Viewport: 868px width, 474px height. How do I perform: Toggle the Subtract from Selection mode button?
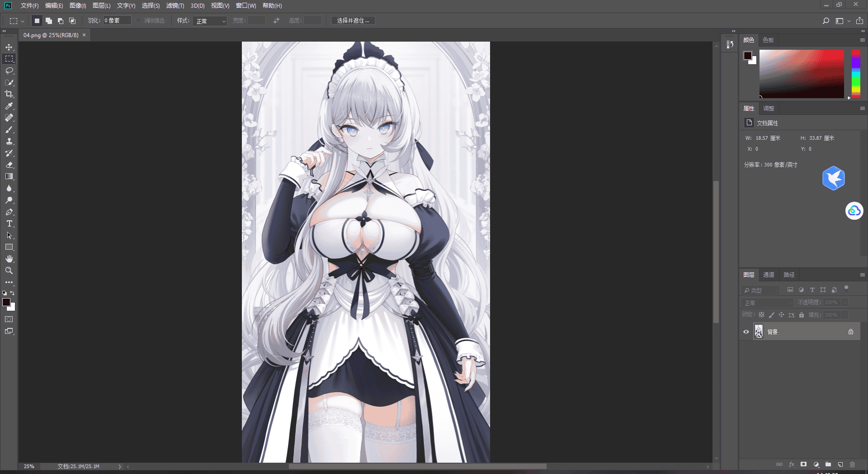61,21
